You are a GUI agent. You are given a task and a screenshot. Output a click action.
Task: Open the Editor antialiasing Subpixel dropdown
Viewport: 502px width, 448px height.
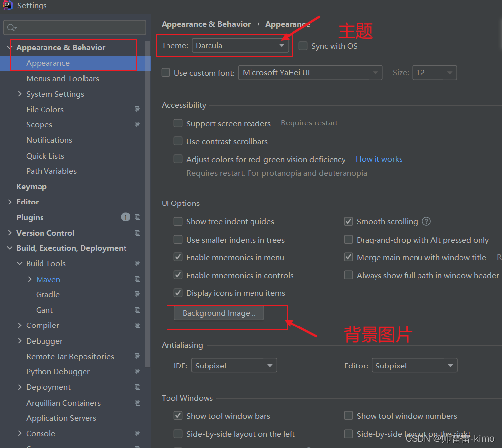tap(414, 366)
